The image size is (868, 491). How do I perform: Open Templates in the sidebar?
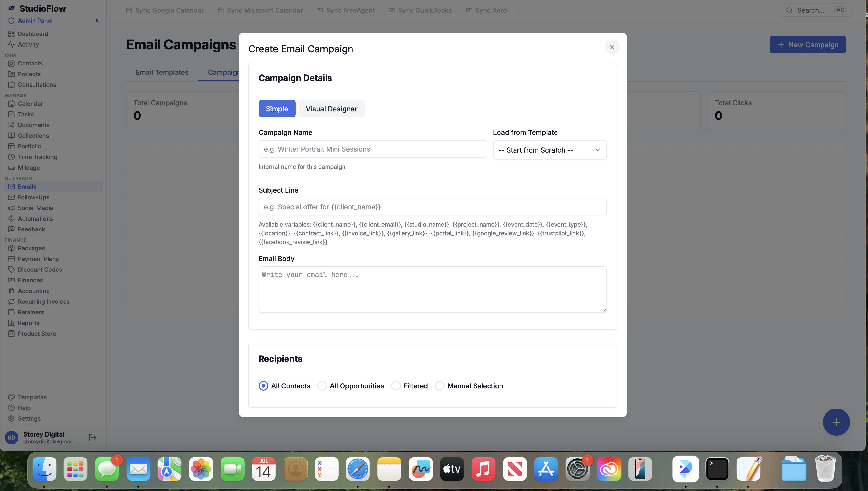[32, 397]
